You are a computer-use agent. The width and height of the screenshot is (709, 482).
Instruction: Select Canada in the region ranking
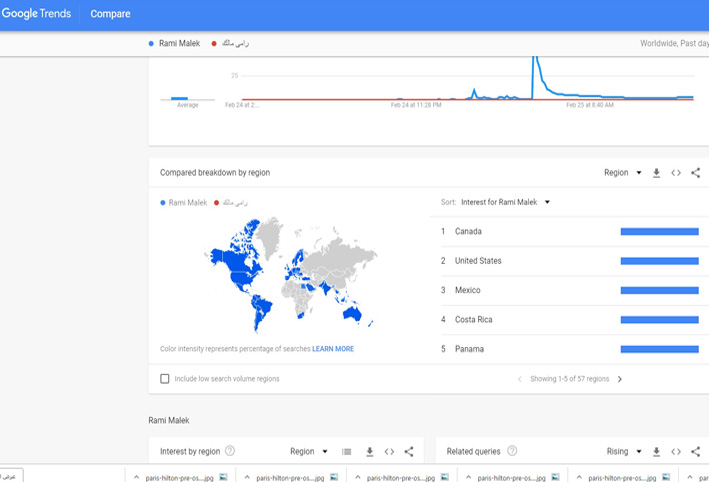[x=468, y=232]
